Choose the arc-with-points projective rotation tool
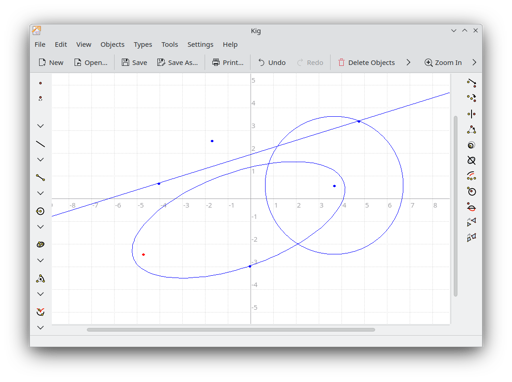 point(471,176)
